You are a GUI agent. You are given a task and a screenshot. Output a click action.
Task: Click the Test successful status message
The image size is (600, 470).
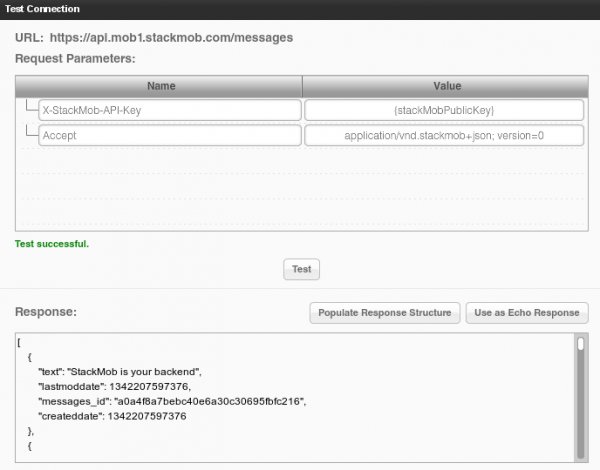(52, 243)
